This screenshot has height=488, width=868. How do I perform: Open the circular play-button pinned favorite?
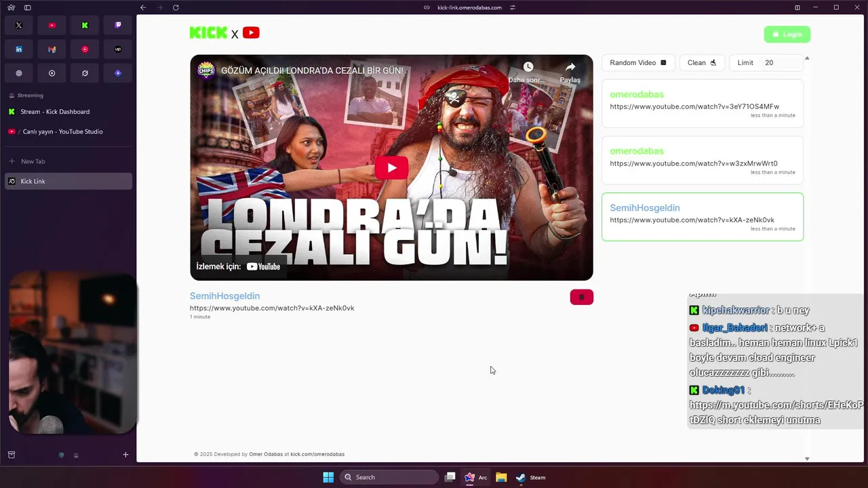52,73
